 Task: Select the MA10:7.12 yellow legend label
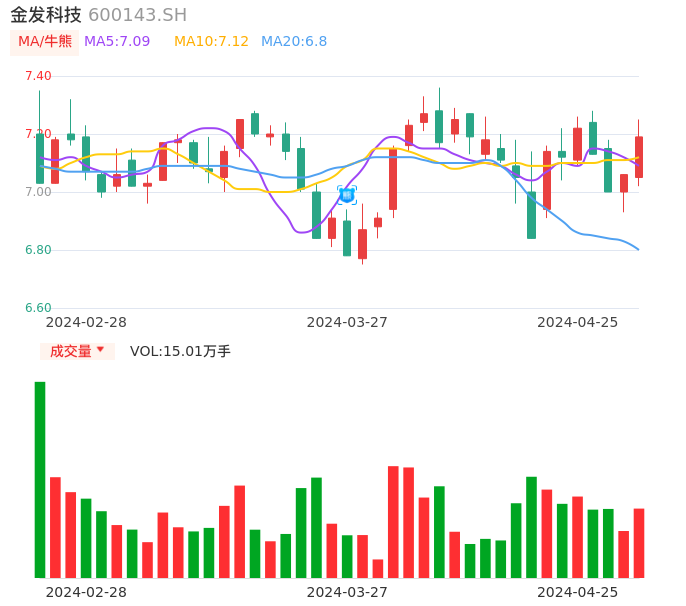(x=211, y=42)
